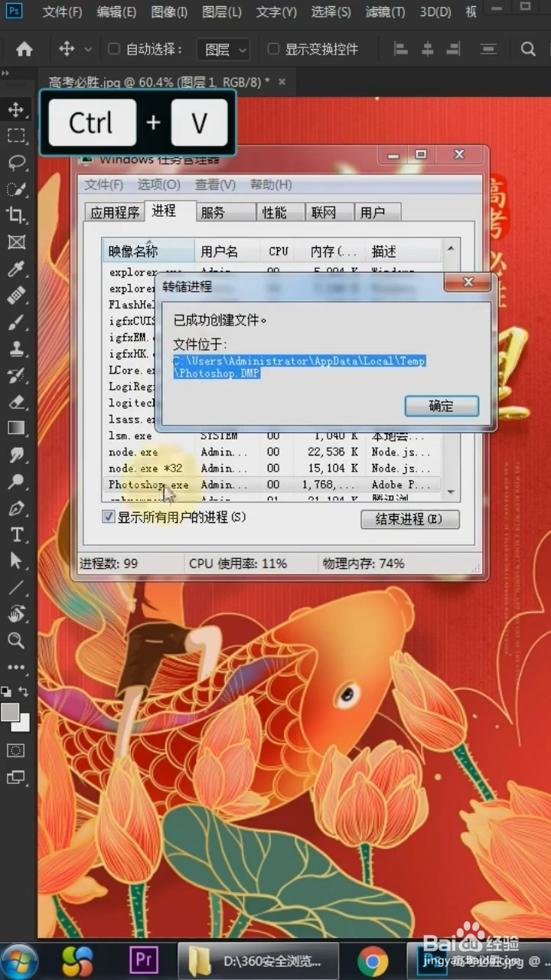Select the lsm.exe process row
The width and height of the screenshot is (551, 980).
[272, 436]
